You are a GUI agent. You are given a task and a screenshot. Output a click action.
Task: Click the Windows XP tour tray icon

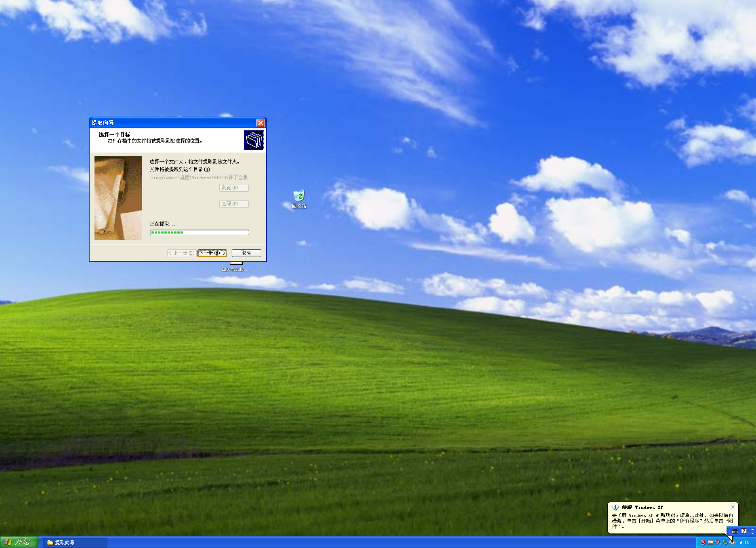click(x=732, y=542)
